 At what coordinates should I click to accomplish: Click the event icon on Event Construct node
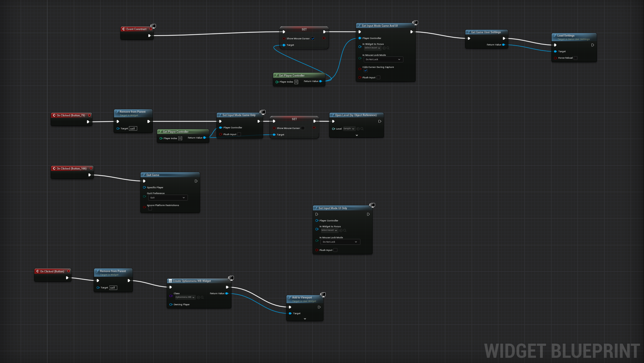pos(124,29)
